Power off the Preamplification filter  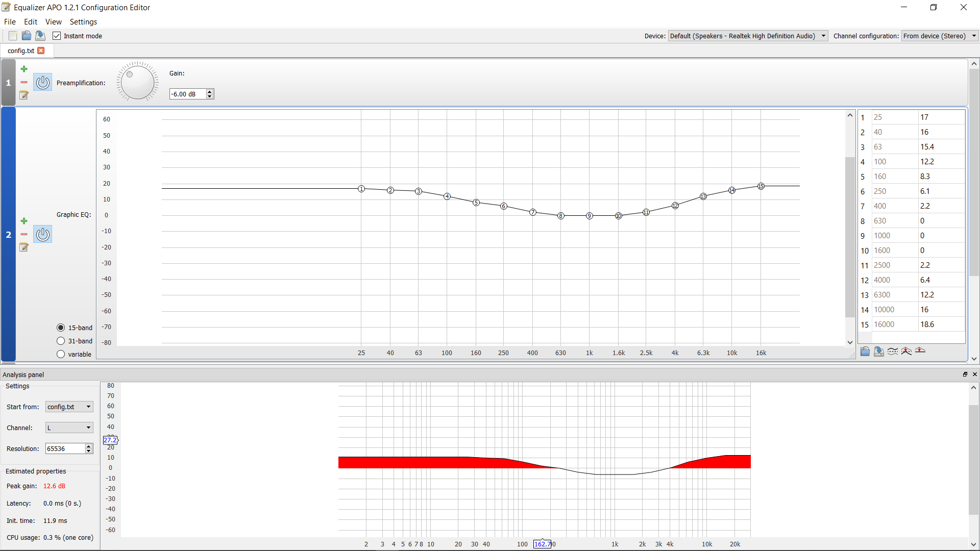[42, 82]
